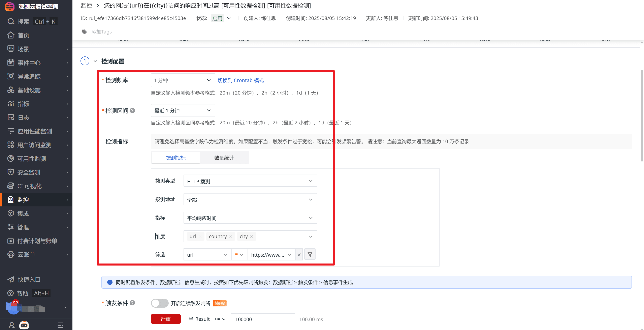This screenshot has height=330, width=644.
Task: Click the chatbot robot icon in sidebar
Action: tap(24, 325)
